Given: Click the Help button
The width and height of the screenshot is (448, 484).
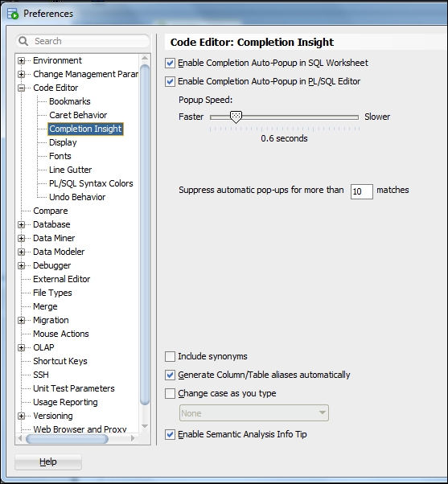Looking at the screenshot, I should coord(48,461).
